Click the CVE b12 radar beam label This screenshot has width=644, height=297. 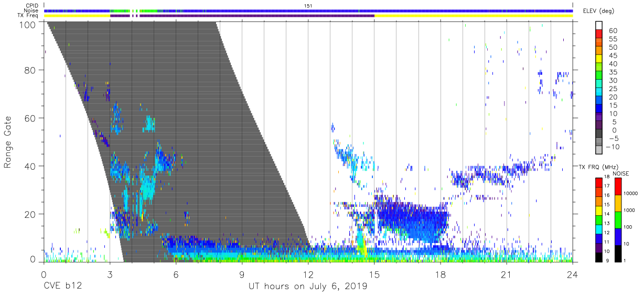62,286
